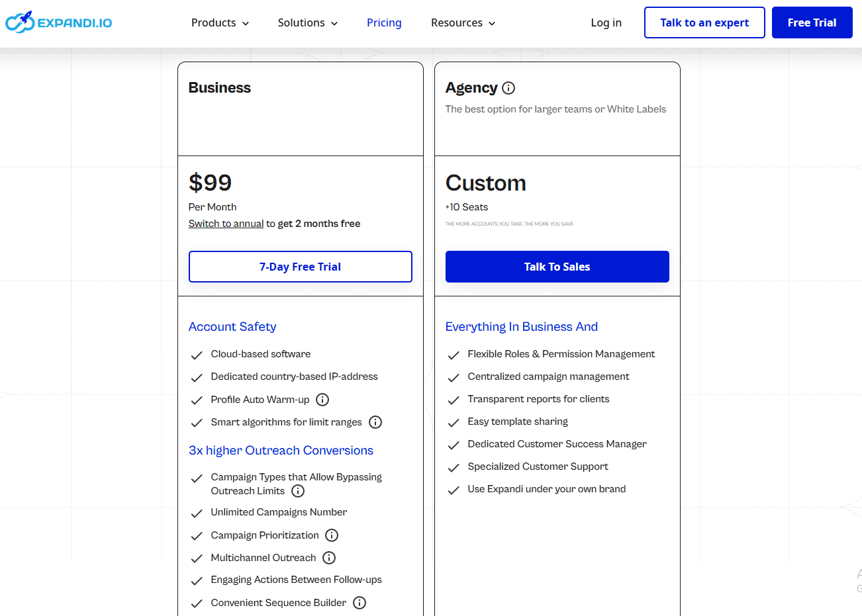Click checkmark beside Cloud-based software
The width and height of the screenshot is (862, 616).
click(x=197, y=355)
